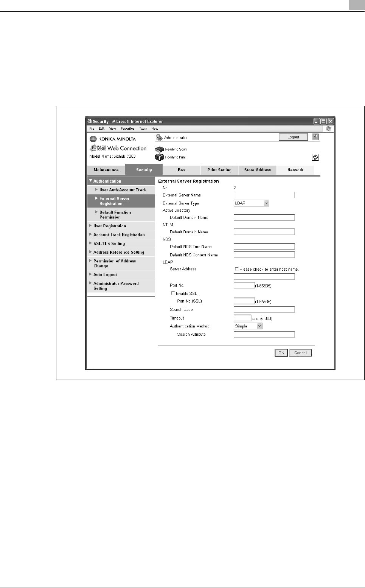Image resolution: width=365 pixels, height=588 pixels.
Task: Maximize the Internet Explorer window
Action: point(324,121)
